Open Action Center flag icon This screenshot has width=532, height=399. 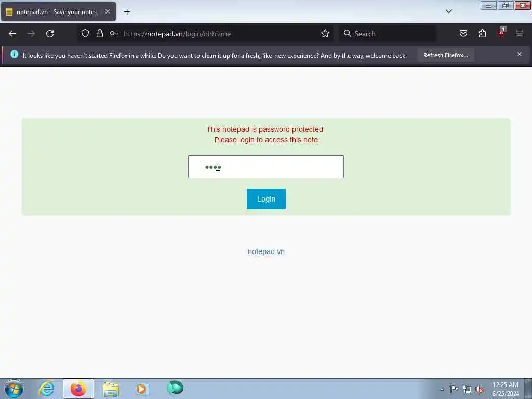pyautogui.click(x=454, y=389)
